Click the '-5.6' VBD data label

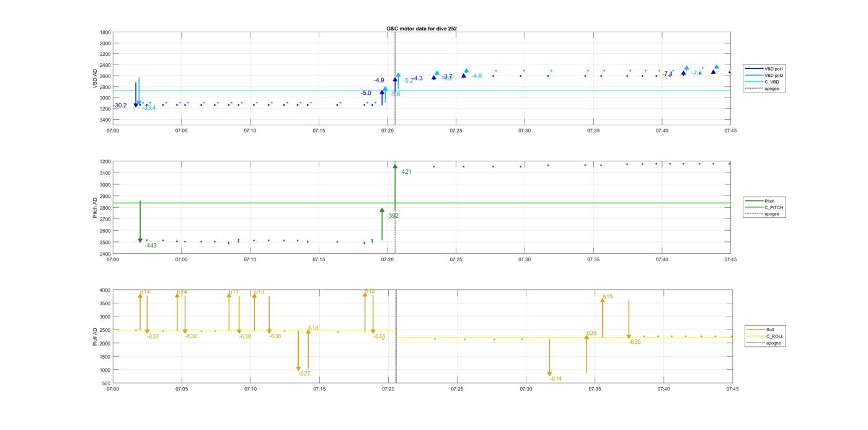[395, 94]
